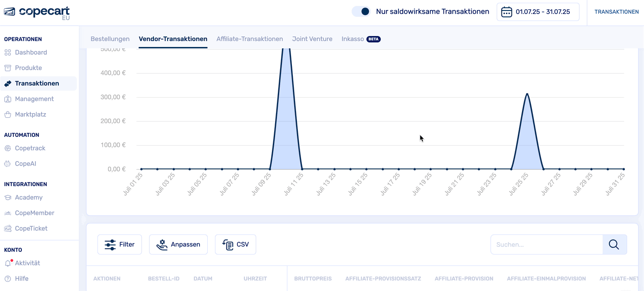Export transactions with the CSV button
The width and height of the screenshot is (644, 291).
[235, 244]
